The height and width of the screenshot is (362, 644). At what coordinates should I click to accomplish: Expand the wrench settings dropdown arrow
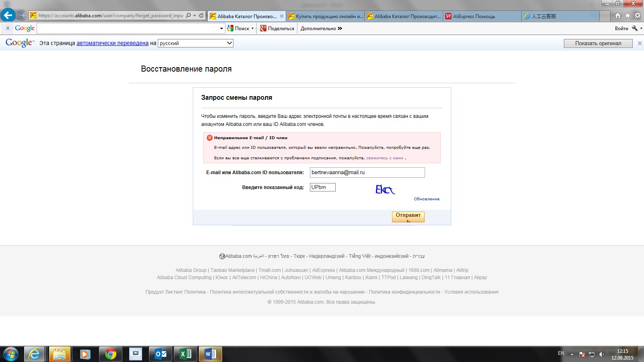coord(641,28)
